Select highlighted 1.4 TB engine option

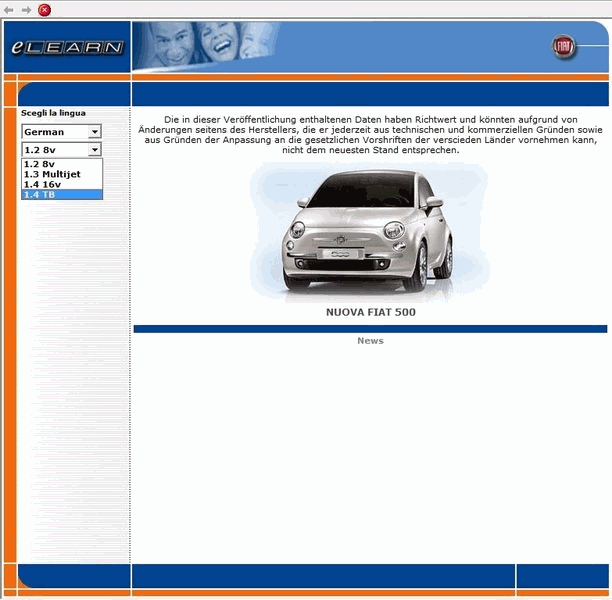coord(62,194)
